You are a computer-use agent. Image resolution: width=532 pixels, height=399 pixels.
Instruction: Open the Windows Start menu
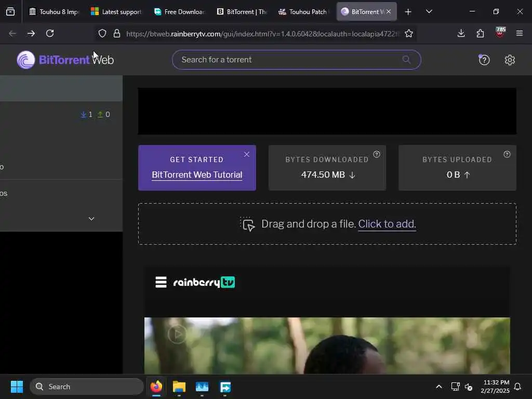click(17, 387)
